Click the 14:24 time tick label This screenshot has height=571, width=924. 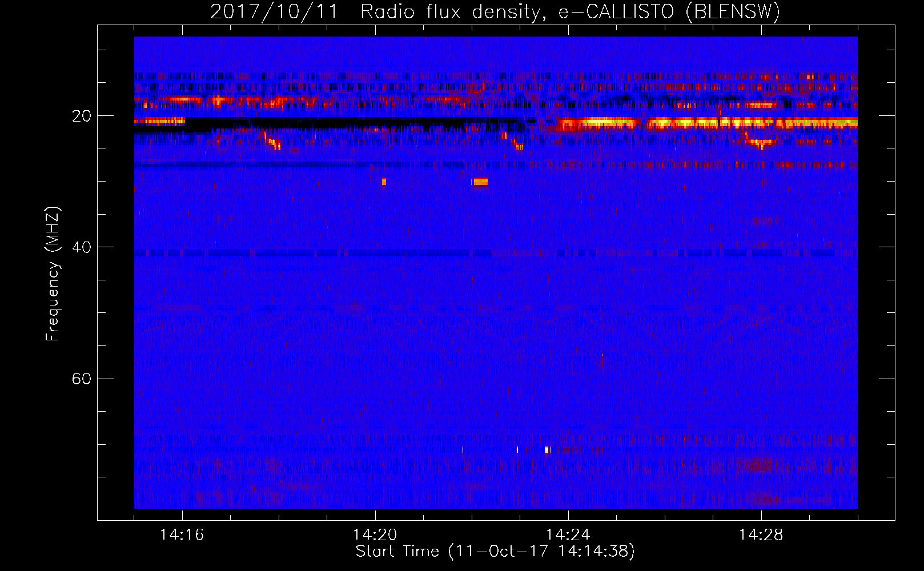(x=568, y=534)
